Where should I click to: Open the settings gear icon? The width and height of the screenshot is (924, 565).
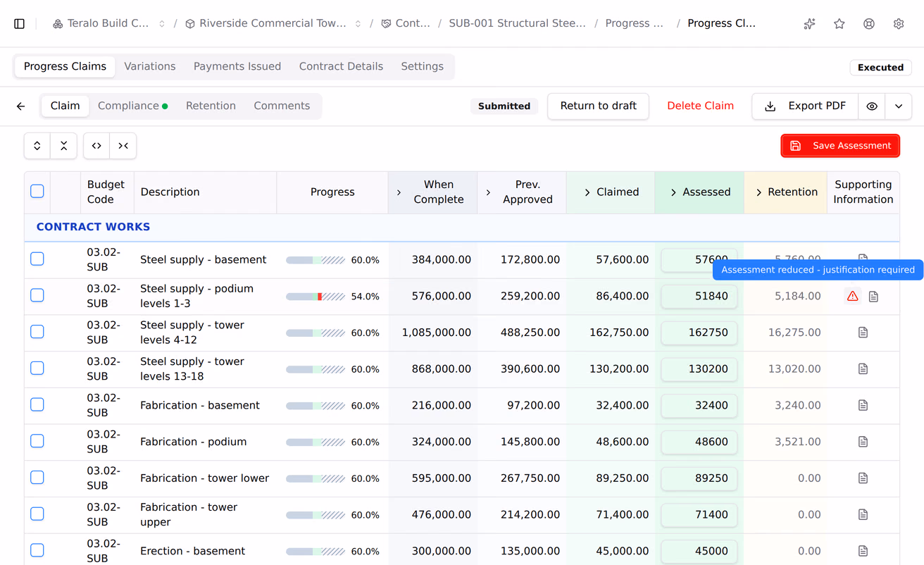pyautogui.click(x=899, y=24)
